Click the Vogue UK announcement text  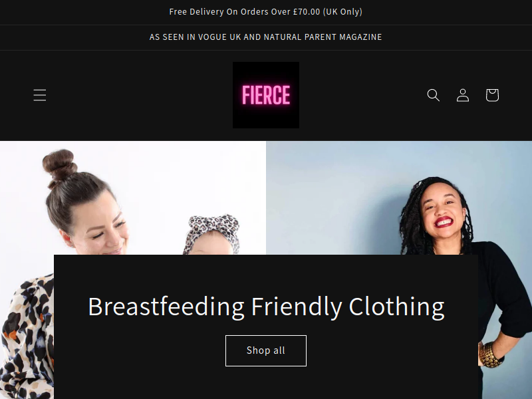[x=266, y=37]
